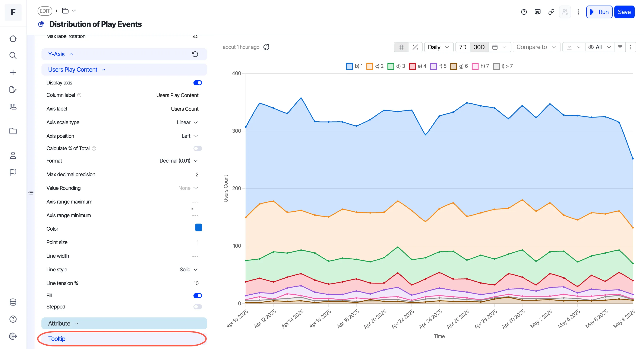
Task: Turn off the Fill toggle
Action: (198, 295)
